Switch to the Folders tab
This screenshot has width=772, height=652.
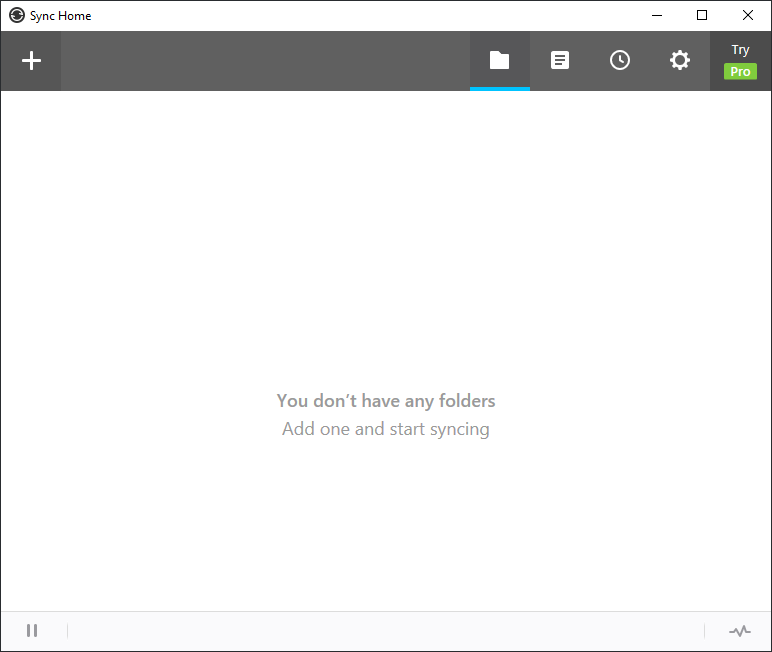point(499,61)
